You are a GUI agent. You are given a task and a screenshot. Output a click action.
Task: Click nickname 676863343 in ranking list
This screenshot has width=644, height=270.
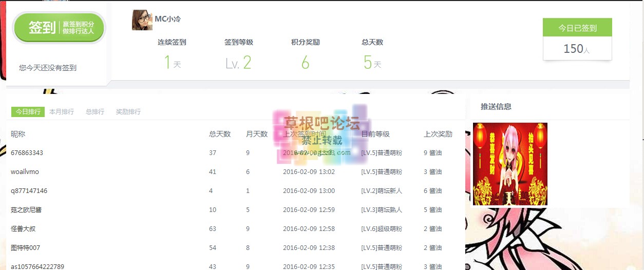(27, 152)
